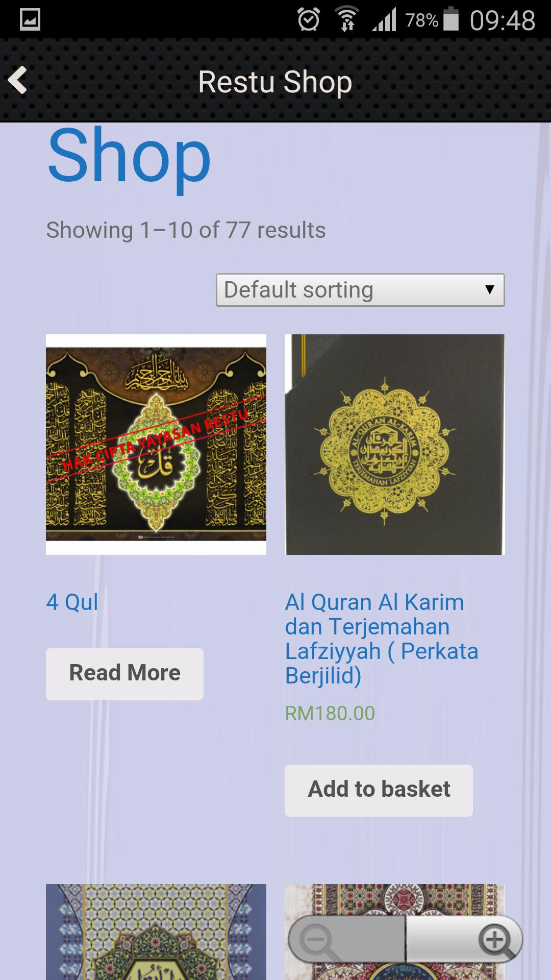Click the Add to basket button
This screenshot has height=980, width=551.
click(x=379, y=790)
